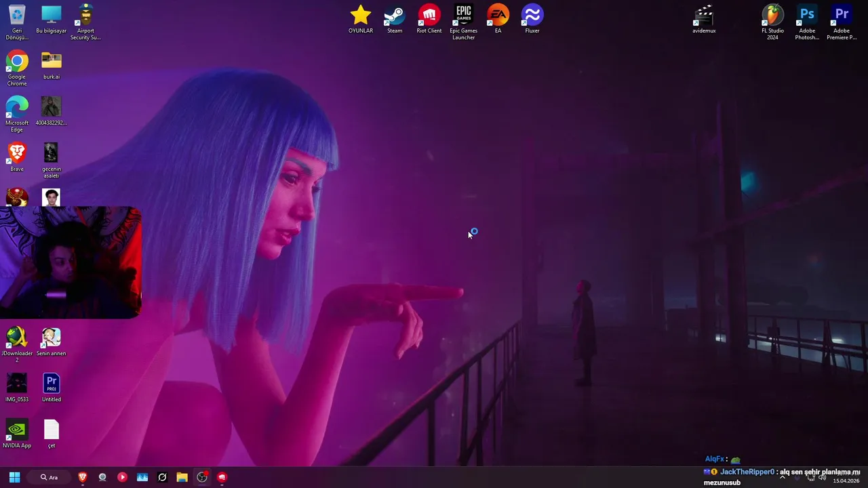Launch Airport Security Sim shortcut
Viewport: 868px width, 488px height.
click(x=85, y=22)
